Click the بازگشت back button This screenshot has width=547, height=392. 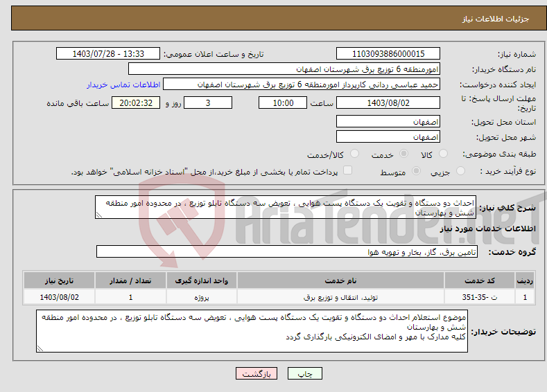click(x=257, y=373)
